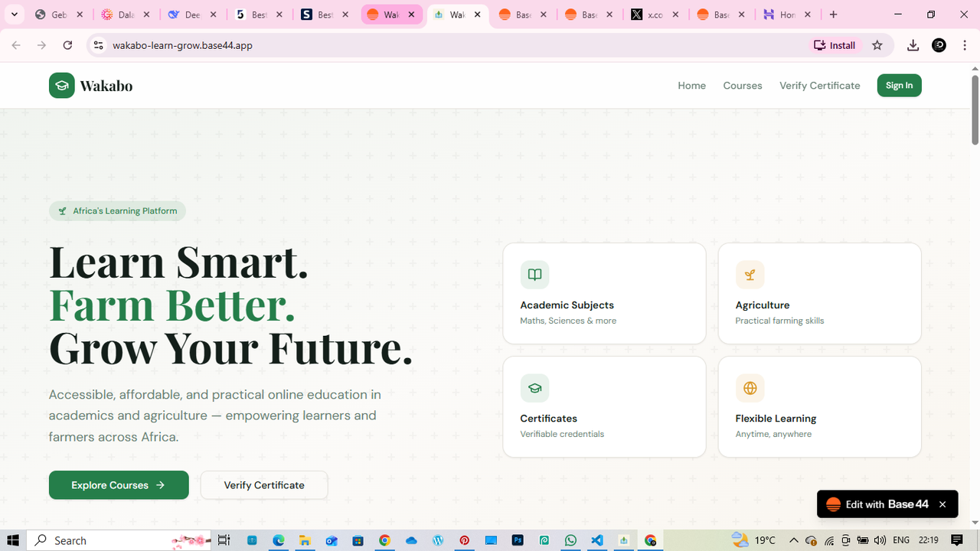980x551 pixels.
Task: Click the 'Verifiable credentials' text
Action: 562,434
